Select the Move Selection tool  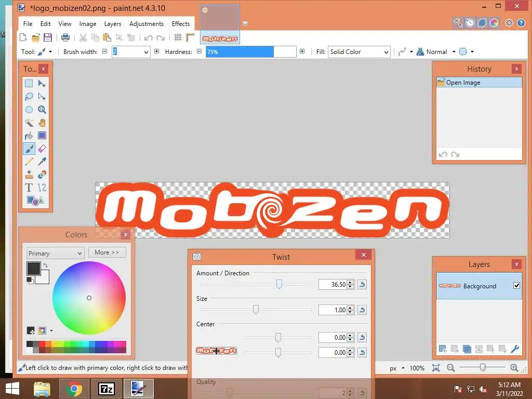(42, 97)
